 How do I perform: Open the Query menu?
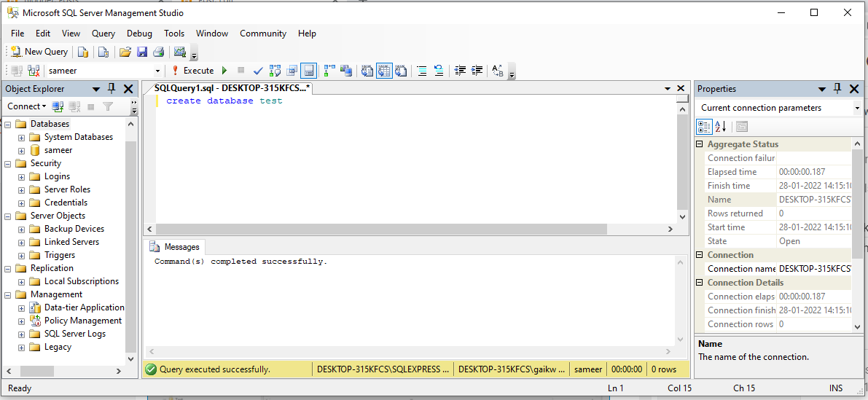pyautogui.click(x=103, y=34)
